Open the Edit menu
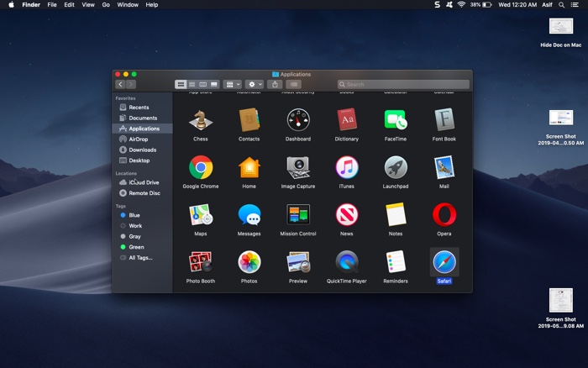The image size is (588, 368). (x=69, y=4)
